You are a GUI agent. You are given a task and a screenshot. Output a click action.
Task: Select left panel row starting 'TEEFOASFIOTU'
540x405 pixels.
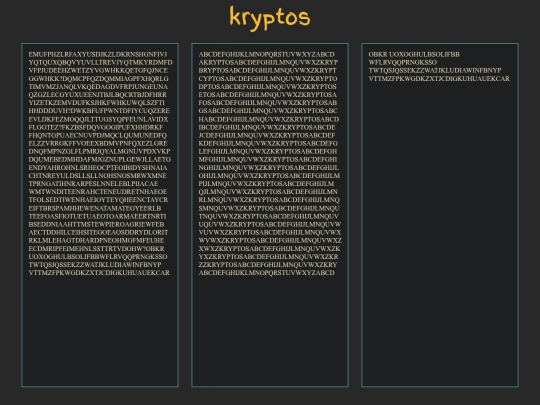click(97, 216)
